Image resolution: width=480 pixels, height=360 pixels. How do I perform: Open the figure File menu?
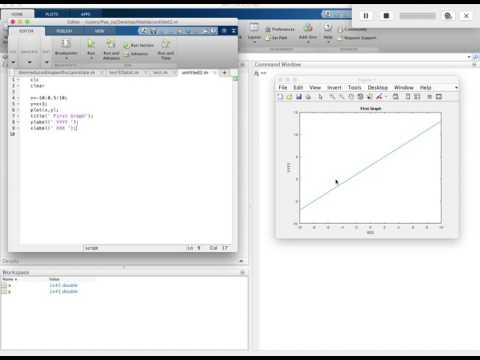pyautogui.click(x=283, y=87)
